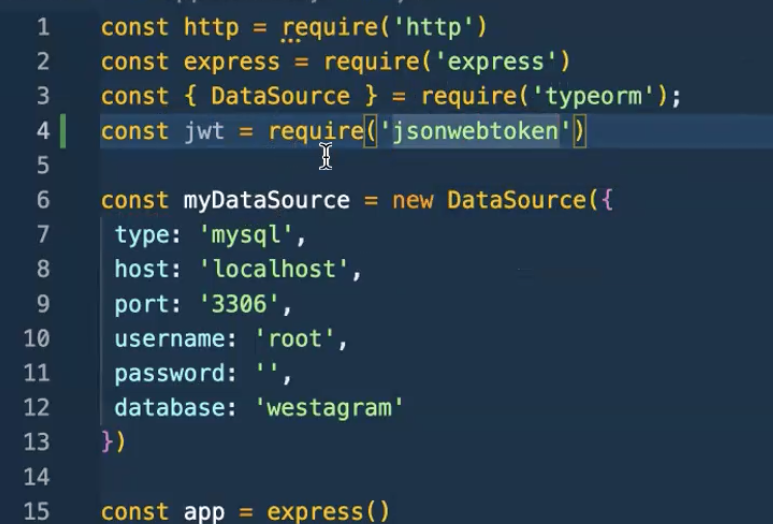Click line number 4 in gutter
The image size is (773, 524).
pos(43,131)
